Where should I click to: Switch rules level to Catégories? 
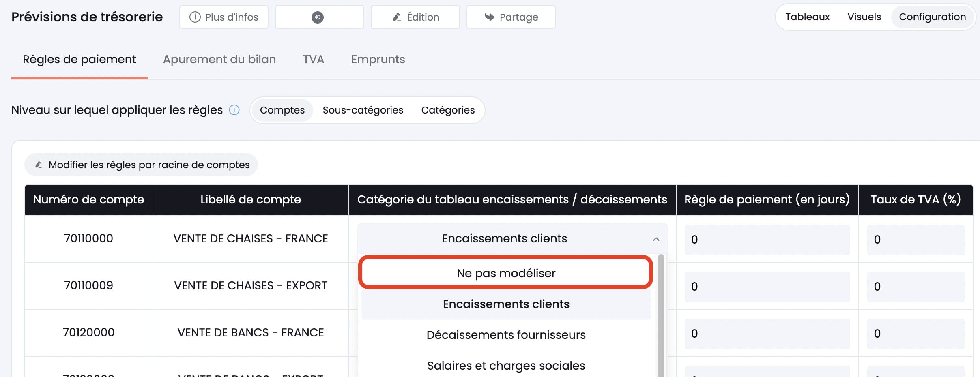coord(448,110)
